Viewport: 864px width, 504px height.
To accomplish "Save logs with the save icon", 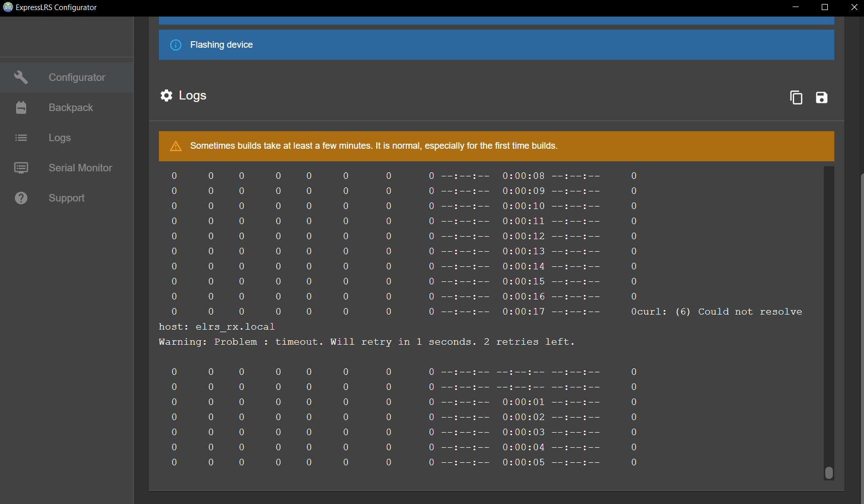I will click(x=822, y=97).
